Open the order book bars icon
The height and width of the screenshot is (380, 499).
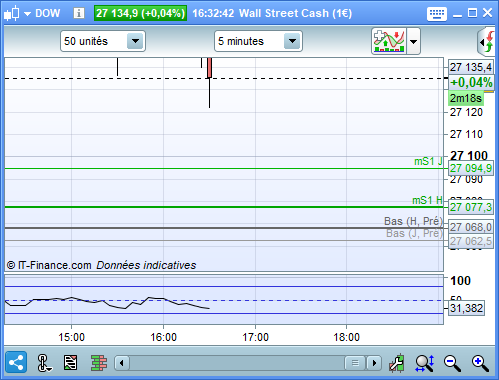coord(99,363)
